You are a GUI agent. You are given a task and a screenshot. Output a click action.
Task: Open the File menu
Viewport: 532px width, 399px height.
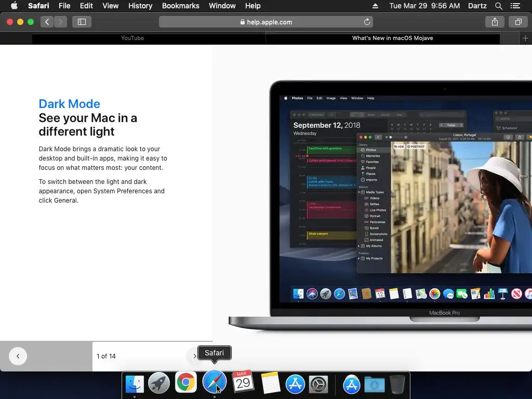coord(64,6)
